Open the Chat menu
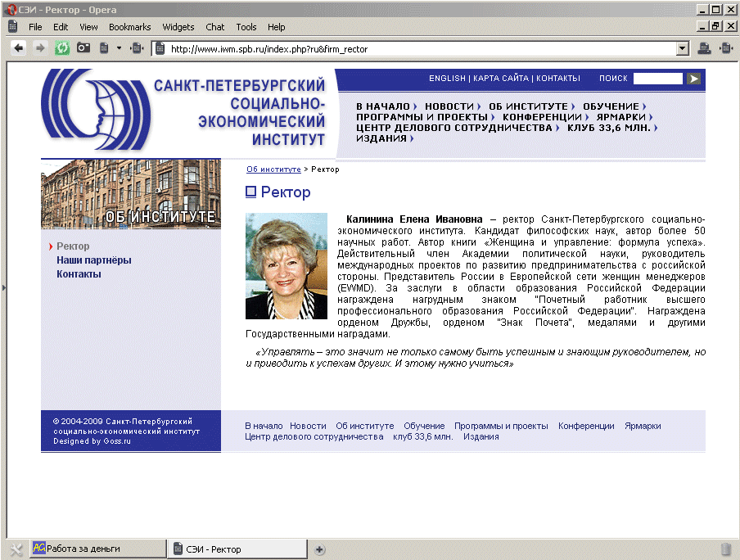Screen dimensions: 740x560 215,27
